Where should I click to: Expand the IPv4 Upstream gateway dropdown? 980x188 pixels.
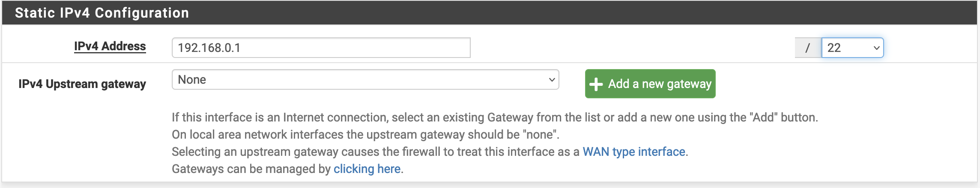[x=365, y=79]
